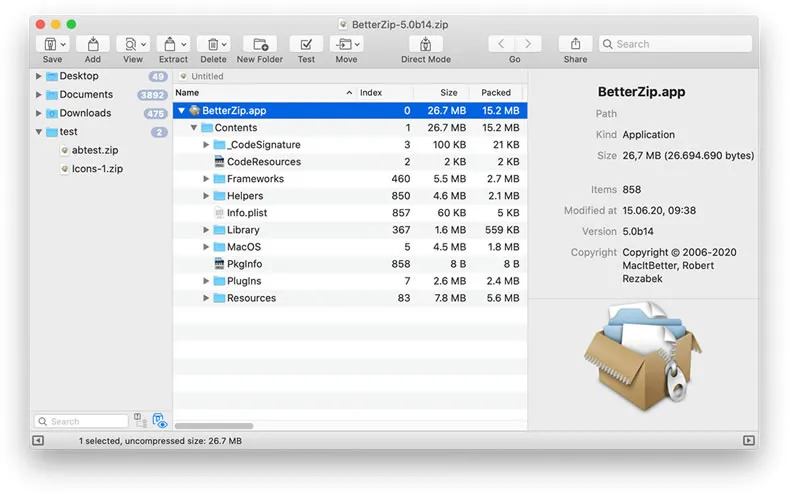Collapse the Contents folder
Viewport: 788px width, 493px height.
[193, 128]
